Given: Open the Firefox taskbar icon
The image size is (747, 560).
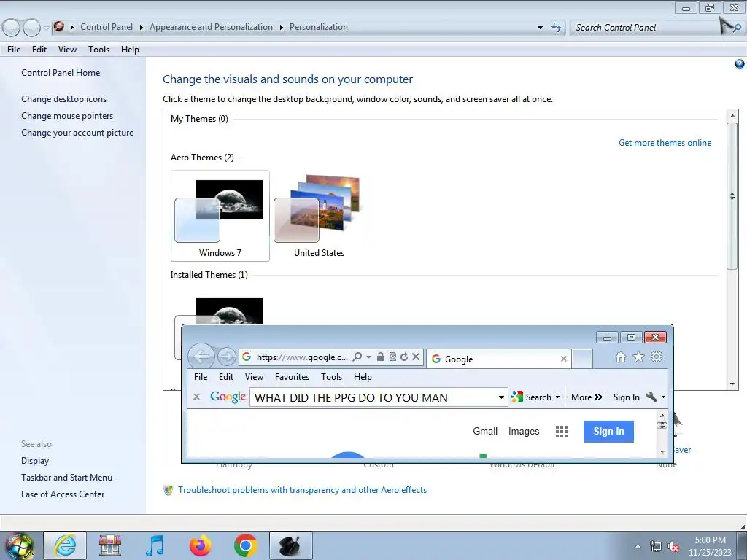Looking at the screenshot, I should coord(201,545).
